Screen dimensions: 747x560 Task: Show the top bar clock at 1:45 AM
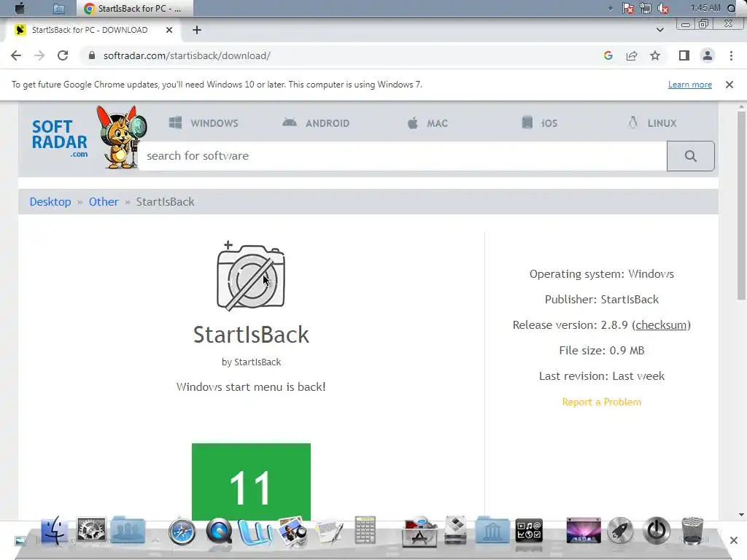(705, 8)
